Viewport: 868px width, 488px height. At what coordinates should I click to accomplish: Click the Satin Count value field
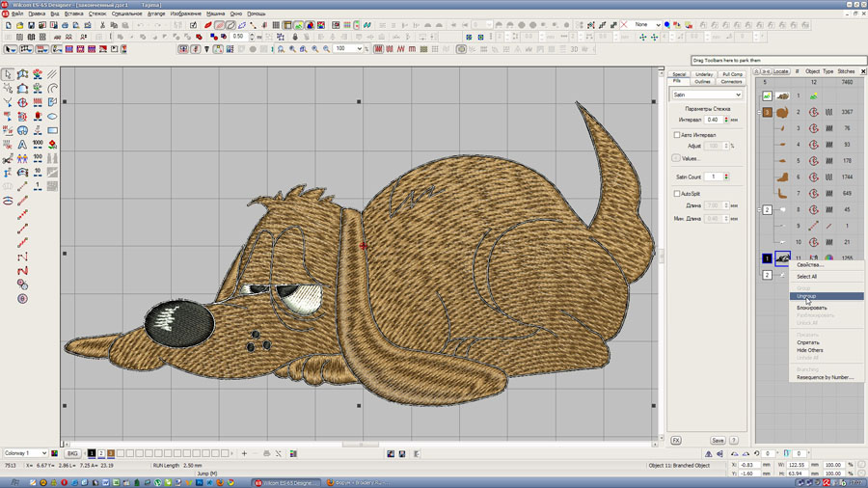click(713, 176)
